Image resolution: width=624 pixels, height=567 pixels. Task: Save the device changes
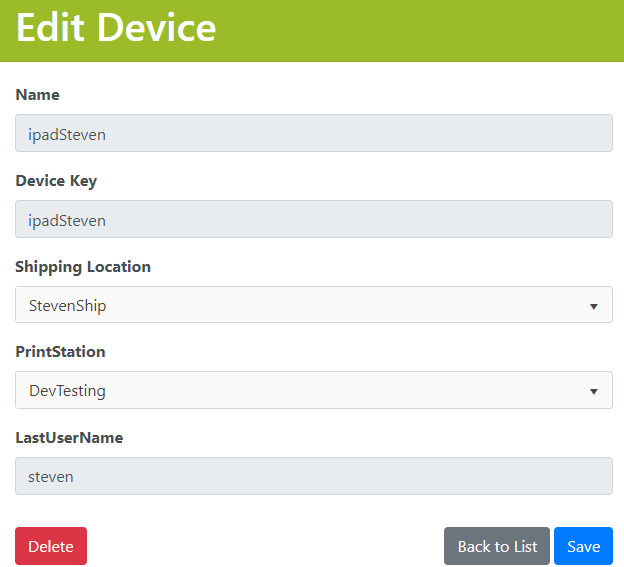click(x=583, y=546)
